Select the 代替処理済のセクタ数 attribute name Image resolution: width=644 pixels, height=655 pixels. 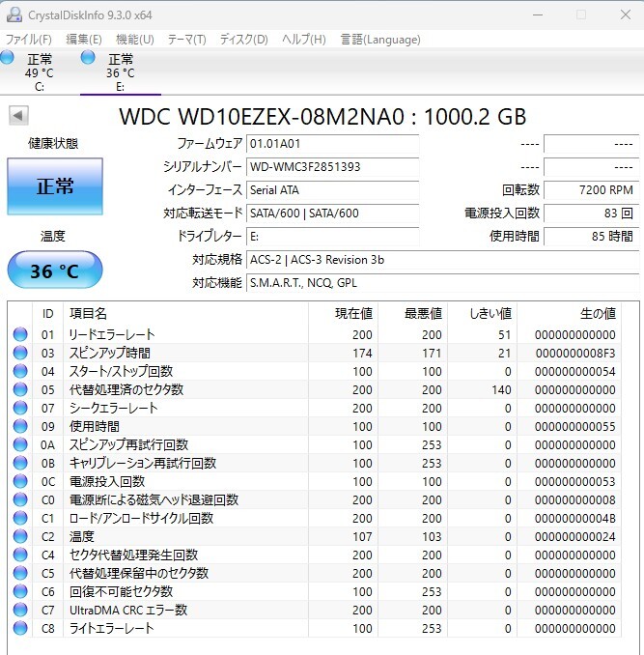pos(126,389)
